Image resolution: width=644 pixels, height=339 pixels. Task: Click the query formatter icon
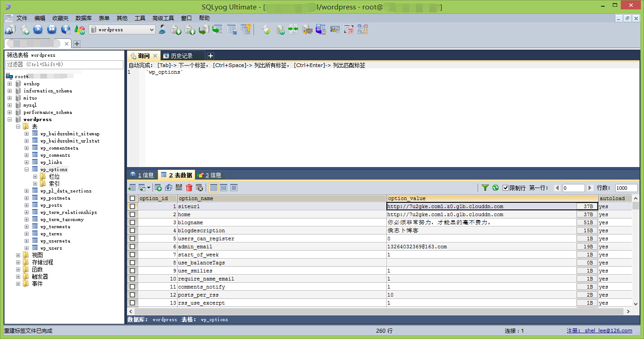(x=267, y=29)
